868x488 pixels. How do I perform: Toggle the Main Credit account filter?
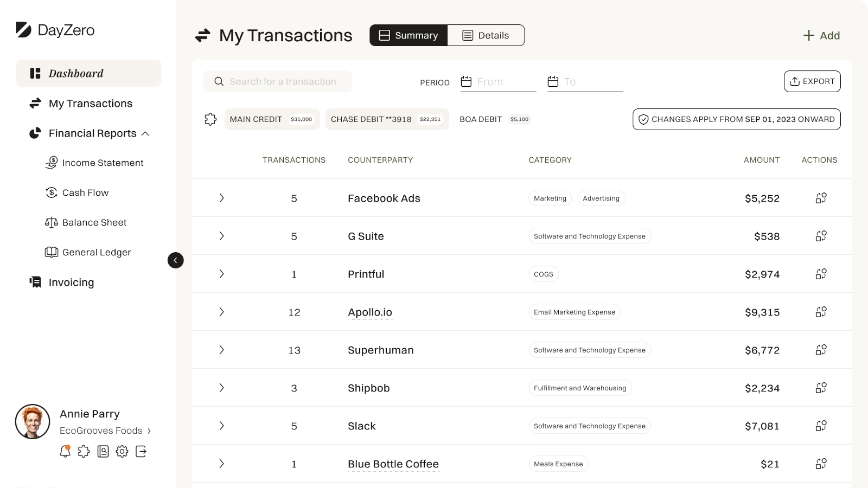[x=272, y=119]
